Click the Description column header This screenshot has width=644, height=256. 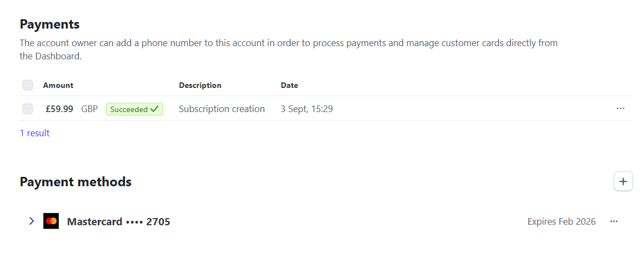(200, 85)
